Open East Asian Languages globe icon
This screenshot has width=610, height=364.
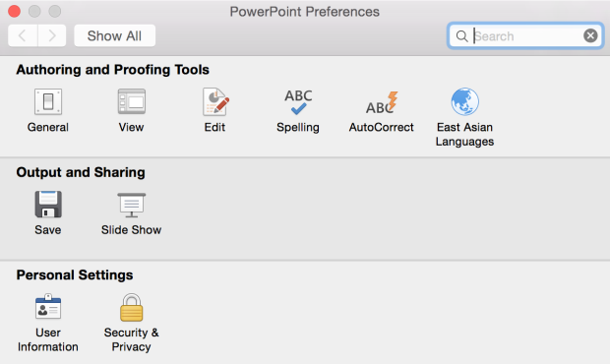(x=465, y=102)
